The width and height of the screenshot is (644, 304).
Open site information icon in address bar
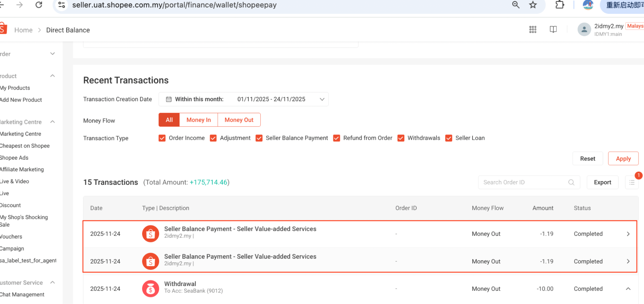coord(62,5)
